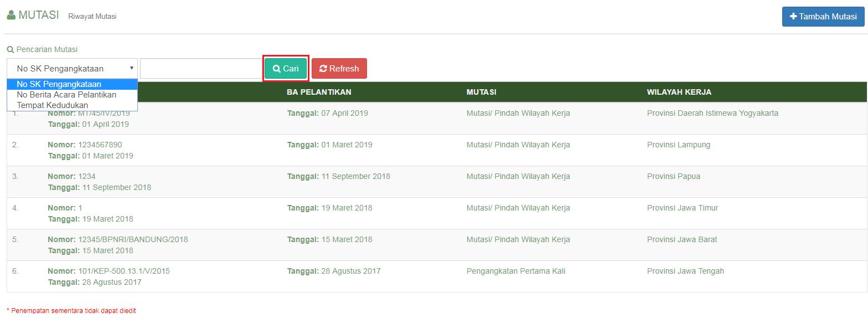Click the WILAYAH KERJA column header
Screen dimensions: 868x323
pyautogui.click(x=679, y=92)
